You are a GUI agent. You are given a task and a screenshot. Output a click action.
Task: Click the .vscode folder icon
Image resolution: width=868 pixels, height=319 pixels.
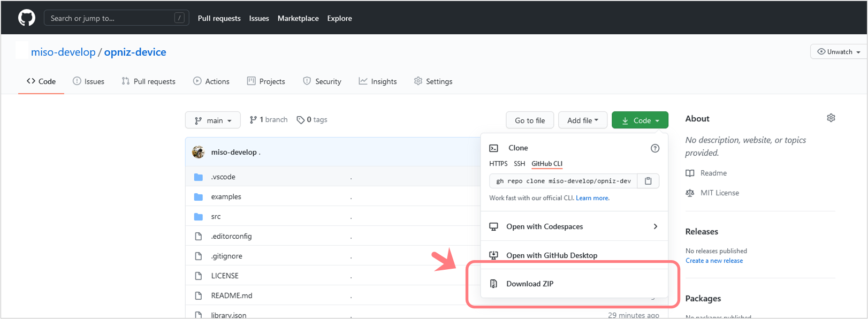[199, 177]
